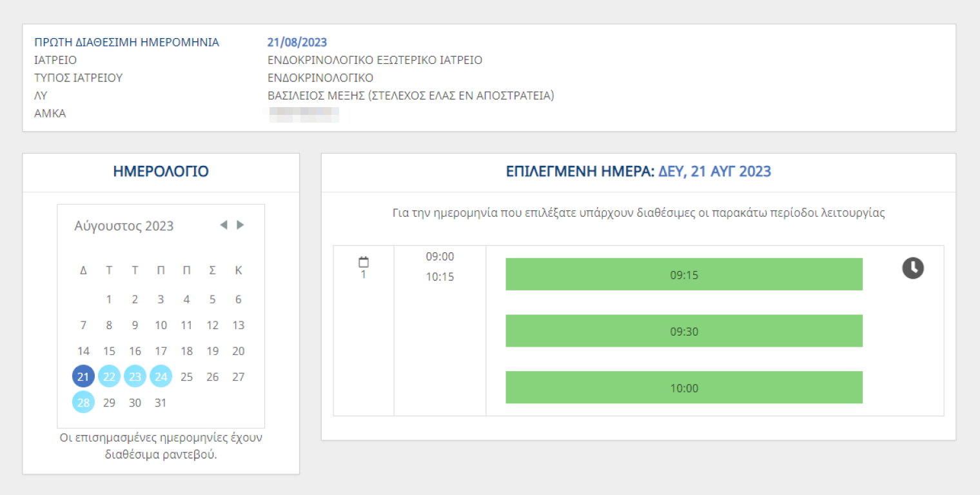Click calendar day 15

pos(109,350)
